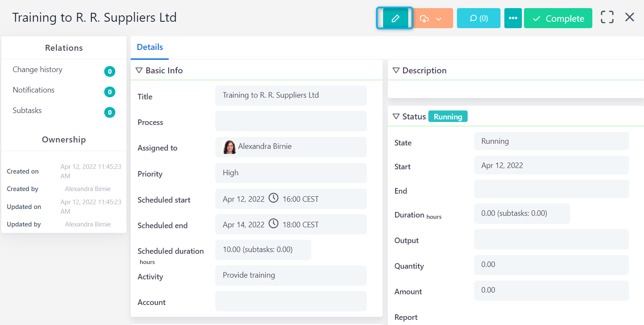Click the ellipsis more-options icon
This screenshot has height=325, width=644.
[x=513, y=18]
